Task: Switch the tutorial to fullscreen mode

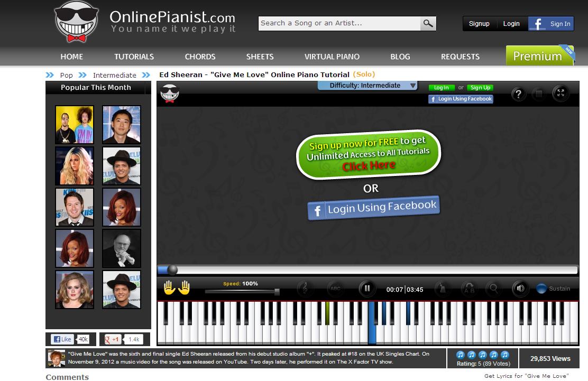Action: pyautogui.click(x=561, y=94)
